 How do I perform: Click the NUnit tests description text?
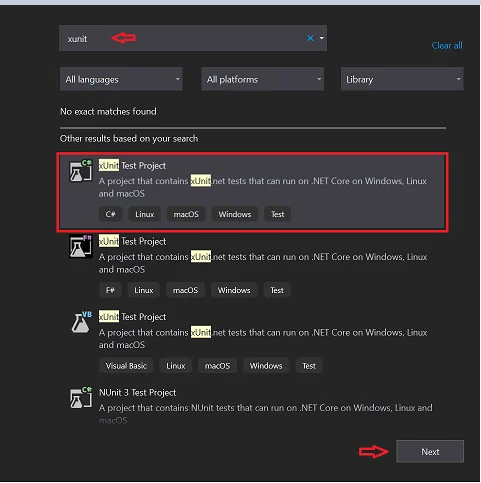pos(266,414)
